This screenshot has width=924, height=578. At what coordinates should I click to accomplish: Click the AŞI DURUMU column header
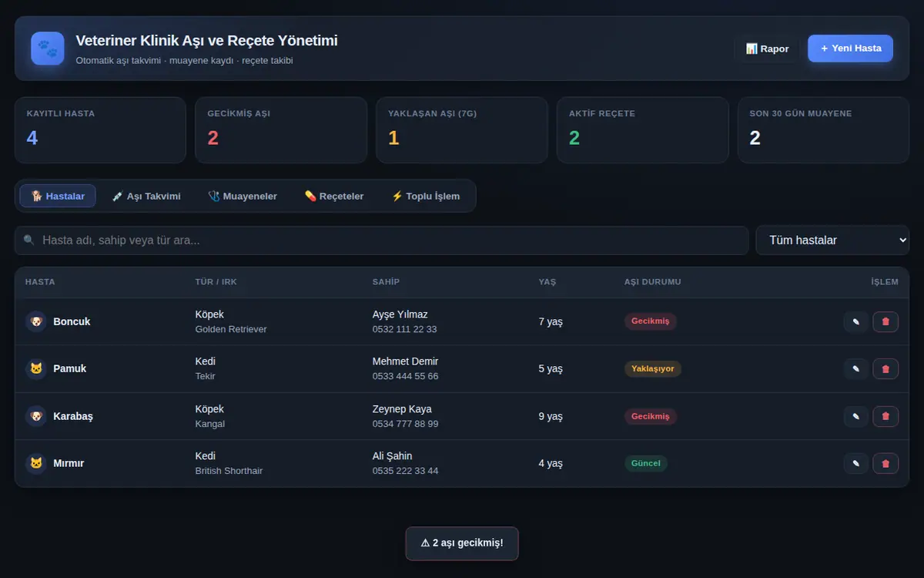pos(653,282)
